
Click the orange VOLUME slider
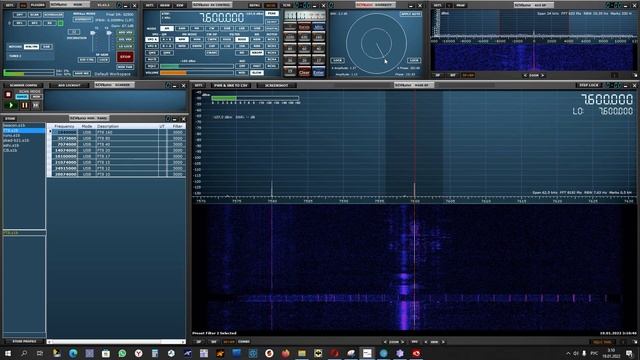pos(197,73)
